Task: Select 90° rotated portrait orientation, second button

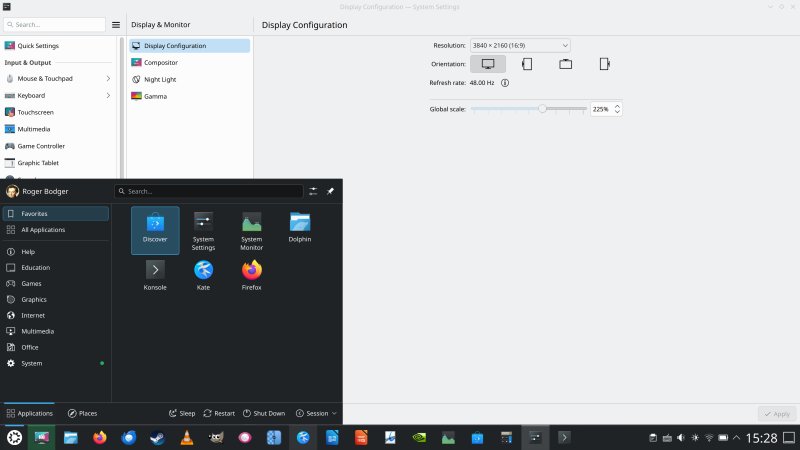Action: tap(527, 64)
